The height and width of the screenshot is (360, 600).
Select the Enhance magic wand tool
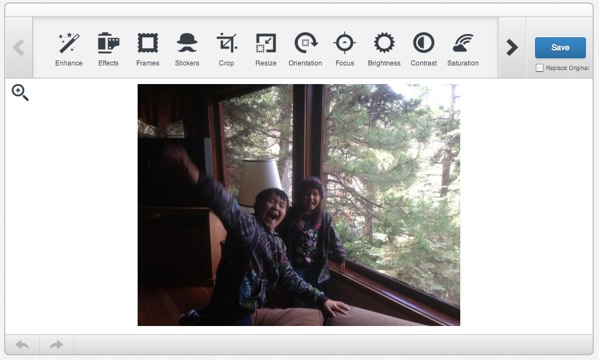69,49
